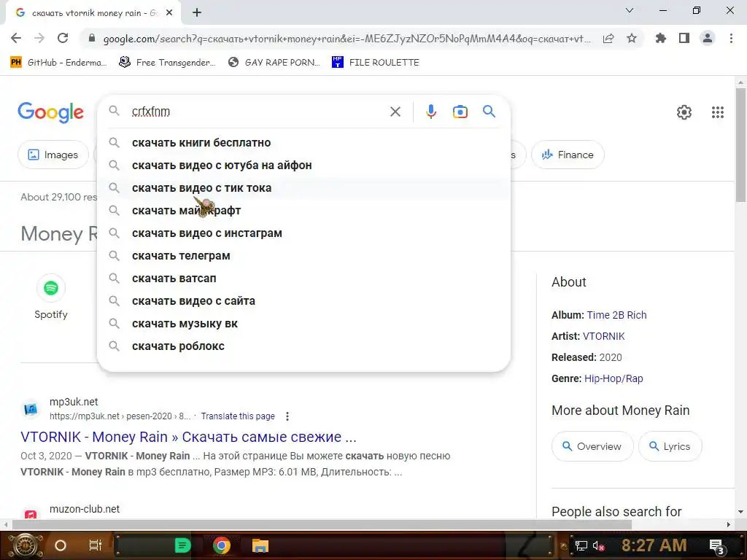747x560 pixels.
Task: Click the search input containing crfxfnm
Action: (x=258, y=112)
